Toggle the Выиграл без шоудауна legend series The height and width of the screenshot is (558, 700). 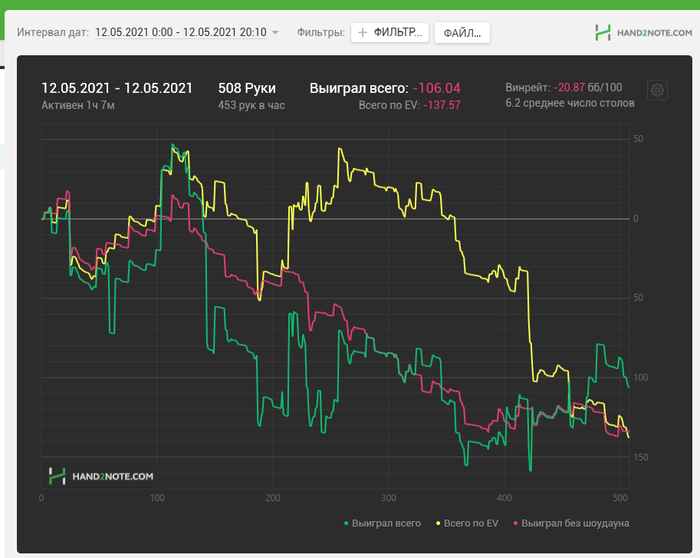tap(571, 523)
